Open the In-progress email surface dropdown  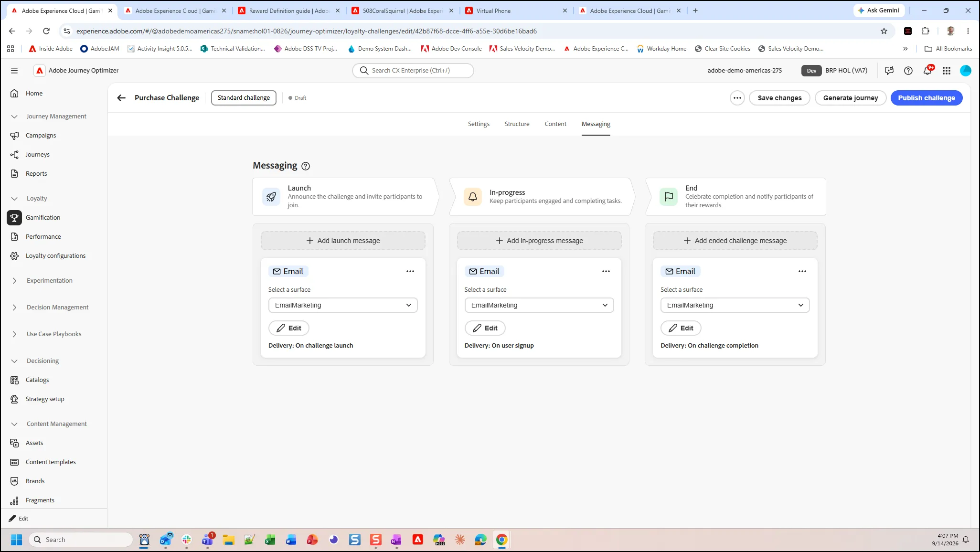[539, 305]
